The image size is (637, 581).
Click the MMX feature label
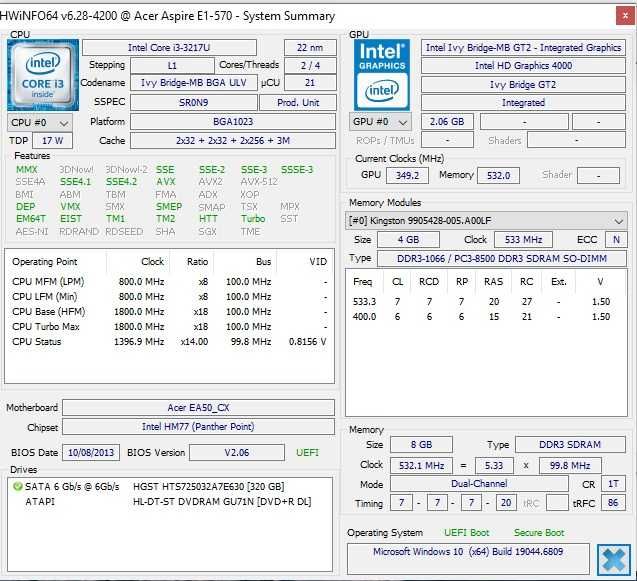pos(26,169)
